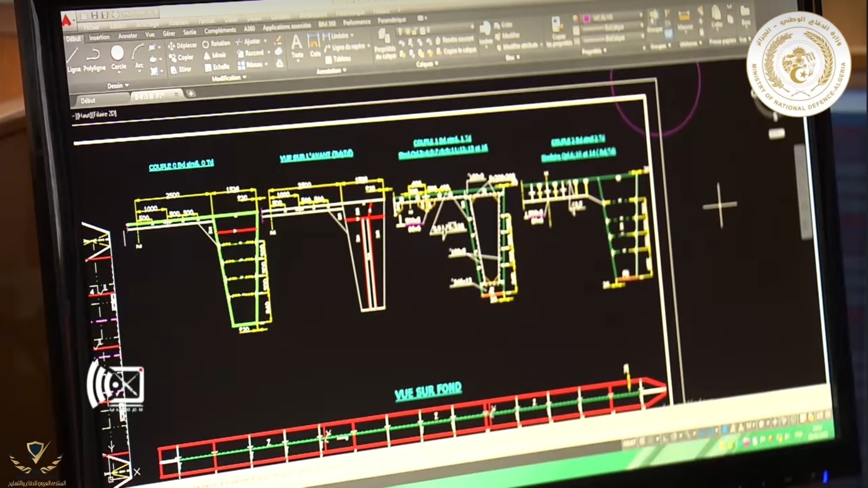Click the new drawing plus tab button

pyautogui.click(x=191, y=94)
